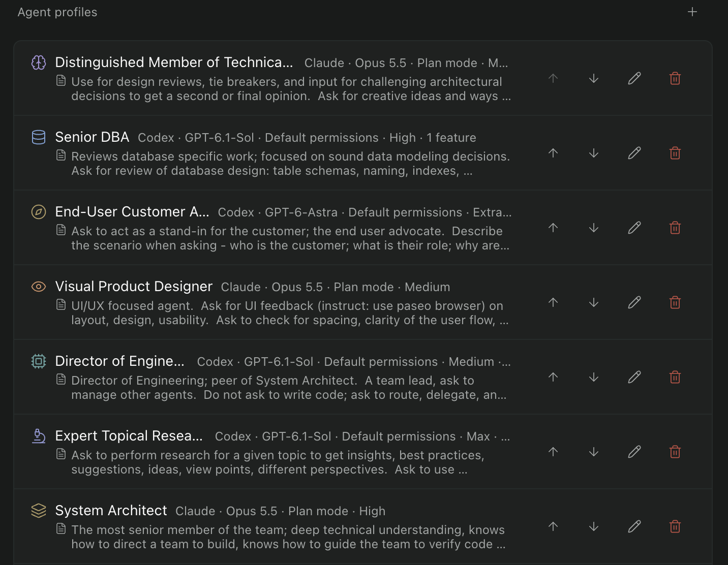Move End-User Customer profile down
Screen dimensions: 728x565
594,228
